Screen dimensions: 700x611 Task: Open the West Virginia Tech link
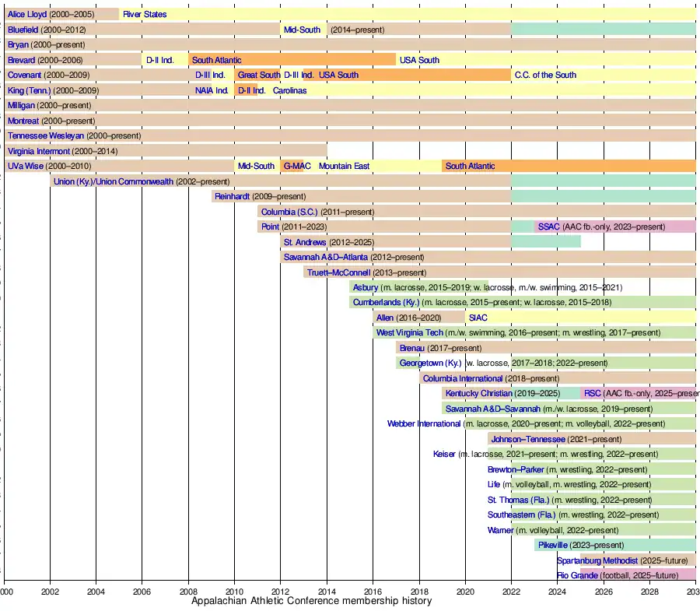pos(409,333)
